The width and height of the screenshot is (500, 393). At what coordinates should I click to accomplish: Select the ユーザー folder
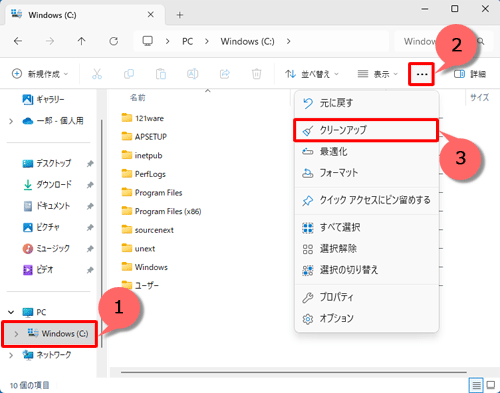tap(140, 286)
